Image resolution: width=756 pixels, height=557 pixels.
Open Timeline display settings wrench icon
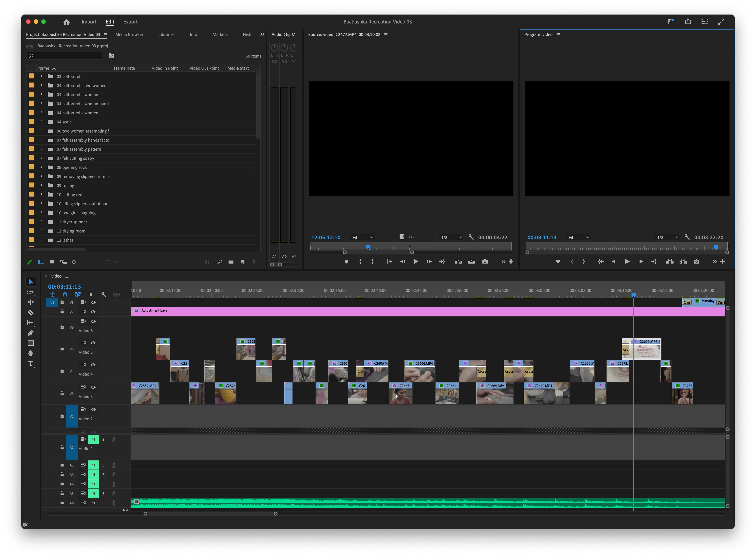[103, 295]
